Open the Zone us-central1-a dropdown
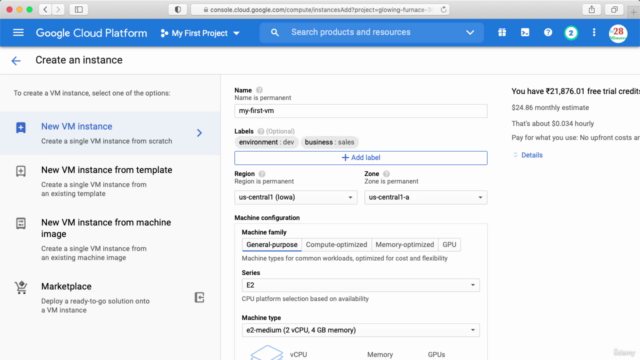Image resolution: width=640 pixels, height=360 pixels. (x=426, y=198)
